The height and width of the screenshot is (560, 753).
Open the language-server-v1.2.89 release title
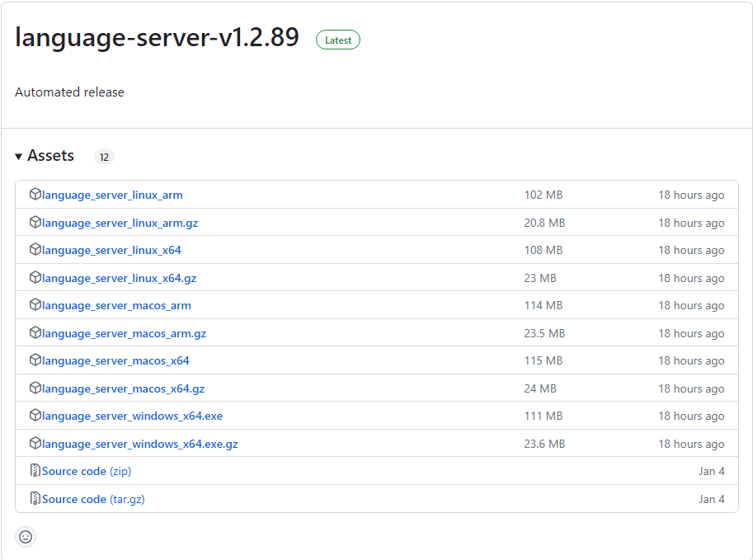pos(157,38)
